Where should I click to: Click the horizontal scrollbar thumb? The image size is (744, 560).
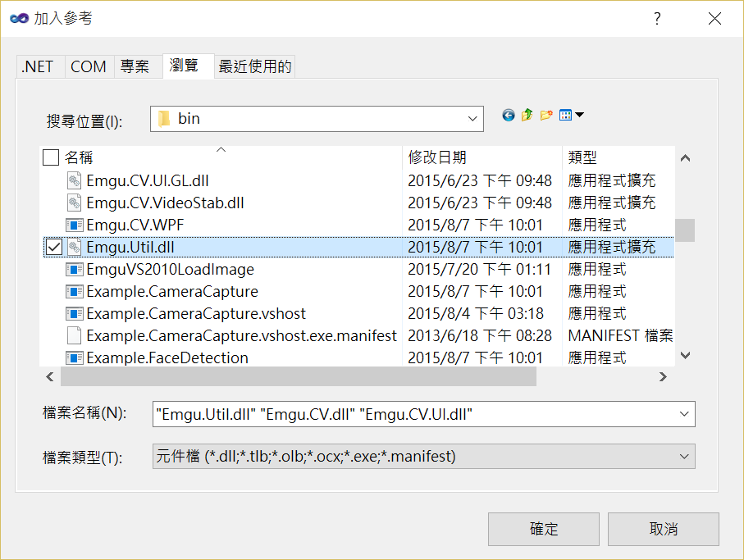(x=299, y=377)
